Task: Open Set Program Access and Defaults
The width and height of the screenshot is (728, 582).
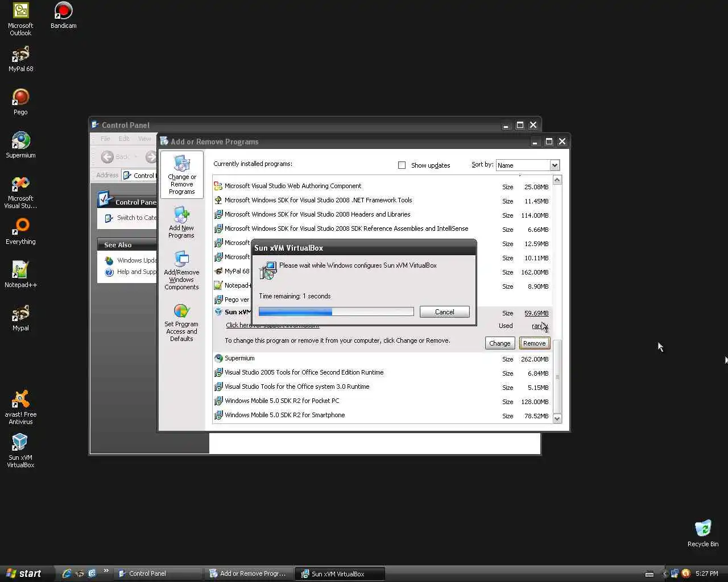Action: coord(181,322)
